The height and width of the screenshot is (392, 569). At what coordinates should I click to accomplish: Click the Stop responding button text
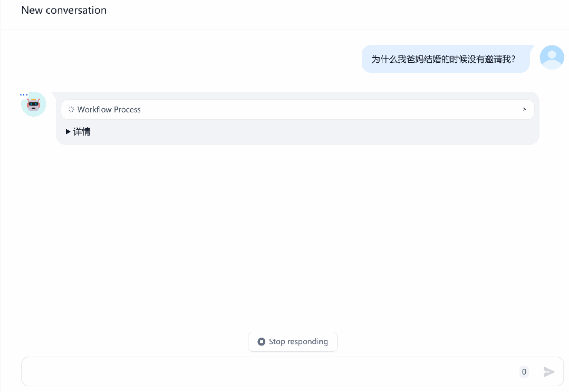tap(298, 341)
